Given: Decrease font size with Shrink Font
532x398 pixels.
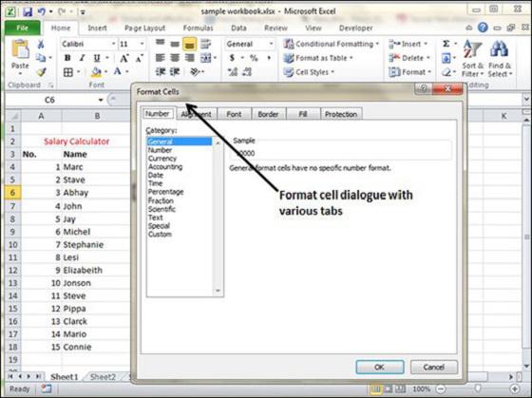Looking at the screenshot, I should tap(139, 58).
